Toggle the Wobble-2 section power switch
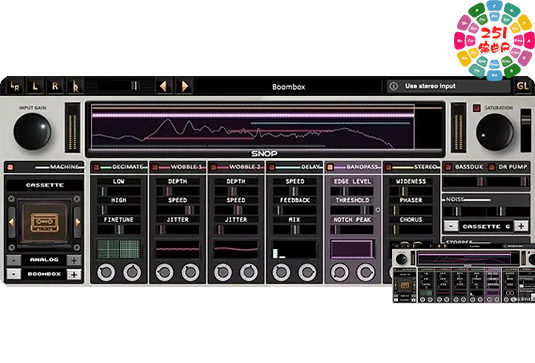This screenshot has height=363, width=535. pyautogui.click(x=213, y=167)
